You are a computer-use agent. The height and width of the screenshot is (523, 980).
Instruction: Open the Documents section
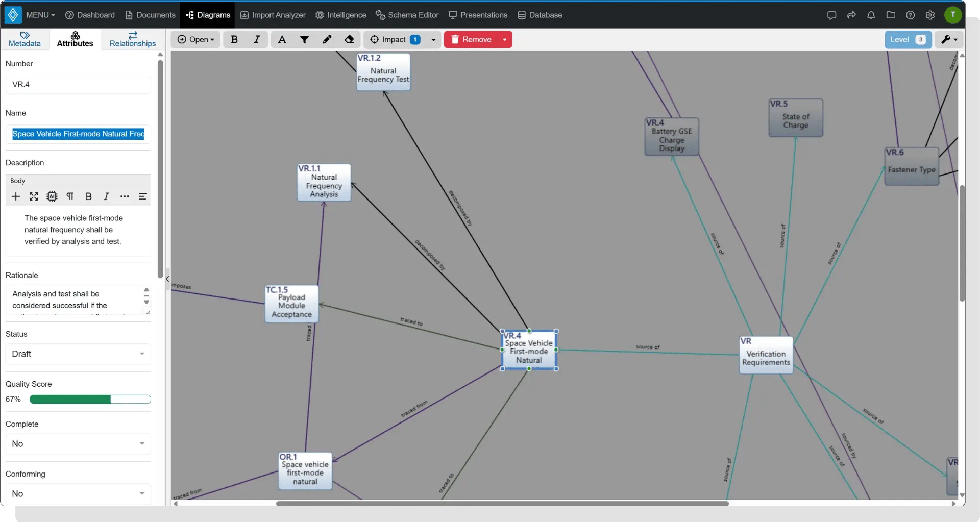tap(150, 15)
